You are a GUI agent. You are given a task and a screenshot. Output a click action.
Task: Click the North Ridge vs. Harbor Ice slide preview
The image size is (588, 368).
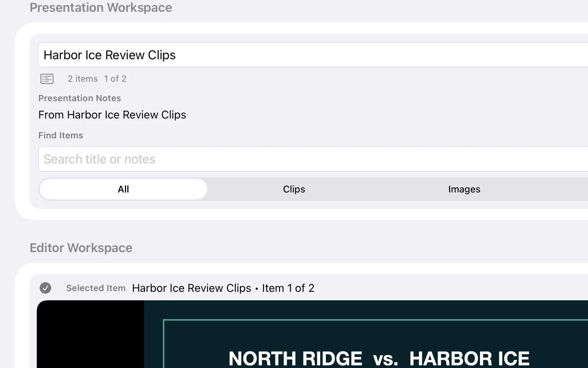click(x=312, y=334)
